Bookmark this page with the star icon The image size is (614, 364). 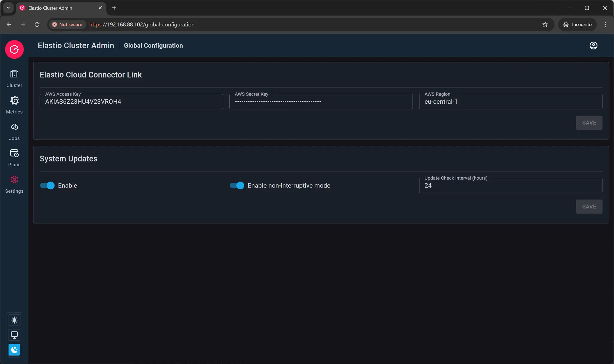[545, 25]
